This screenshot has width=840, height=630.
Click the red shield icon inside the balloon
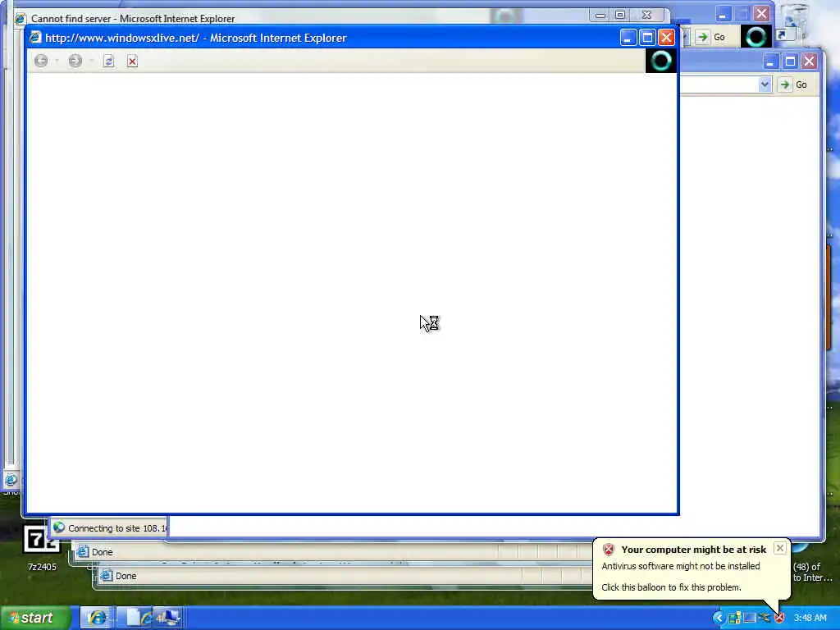pos(608,550)
